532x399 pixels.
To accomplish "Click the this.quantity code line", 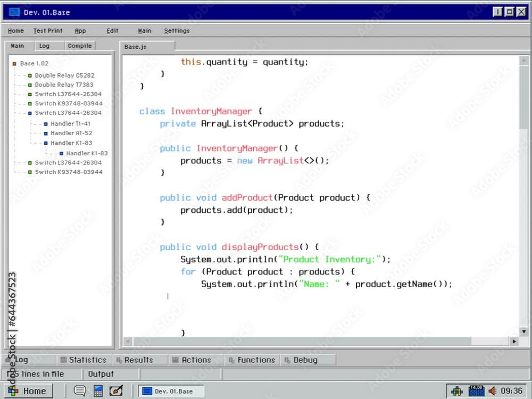I will (x=244, y=62).
